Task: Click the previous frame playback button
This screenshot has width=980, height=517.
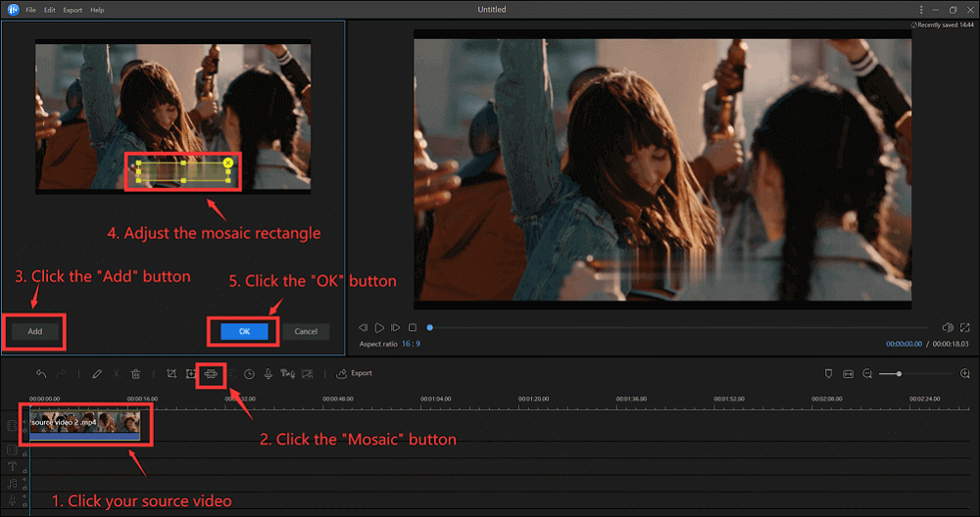Action: pyautogui.click(x=363, y=327)
